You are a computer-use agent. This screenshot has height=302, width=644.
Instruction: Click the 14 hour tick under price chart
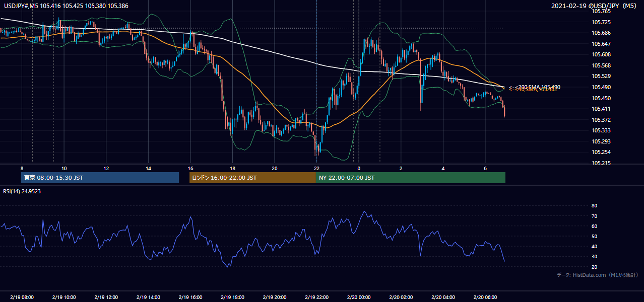148,168
